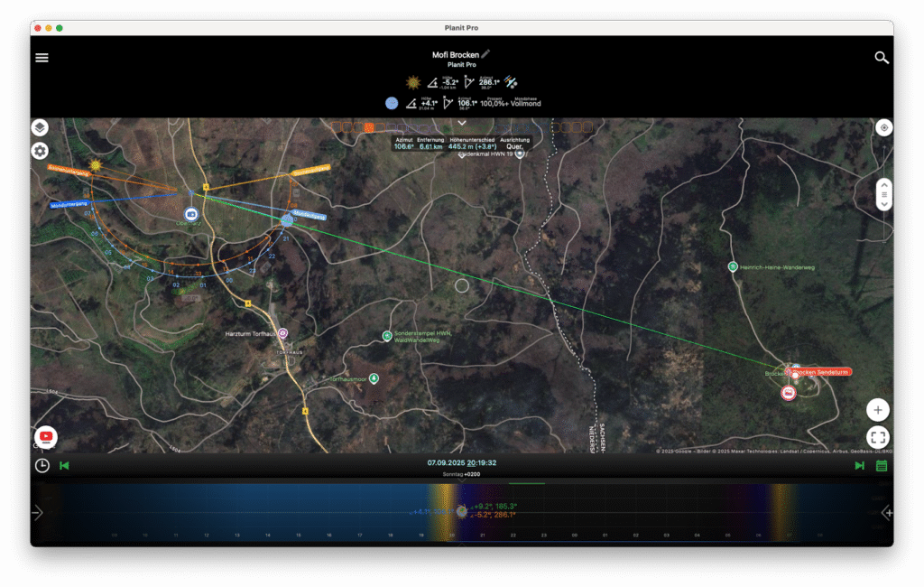
Task: Click the light-blue moonrise label on map
Action: [x=309, y=215]
